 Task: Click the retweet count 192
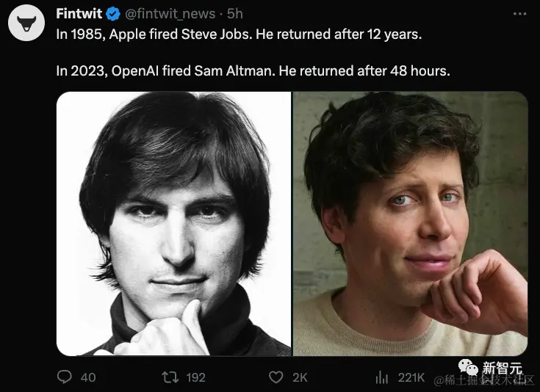[x=195, y=377]
